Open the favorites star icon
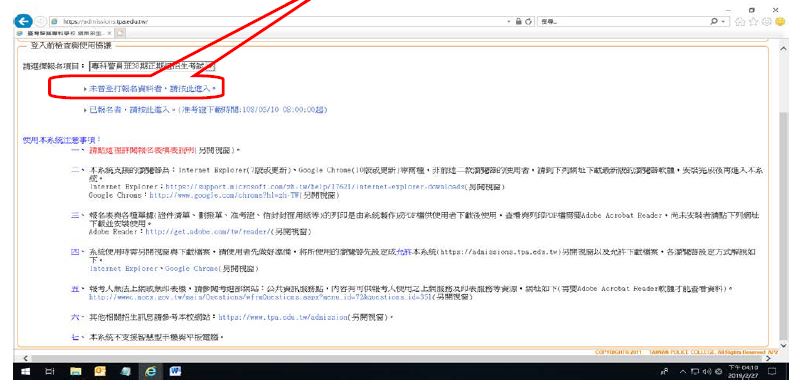The width and height of the screenshot is (800, 389). point(754,21)
